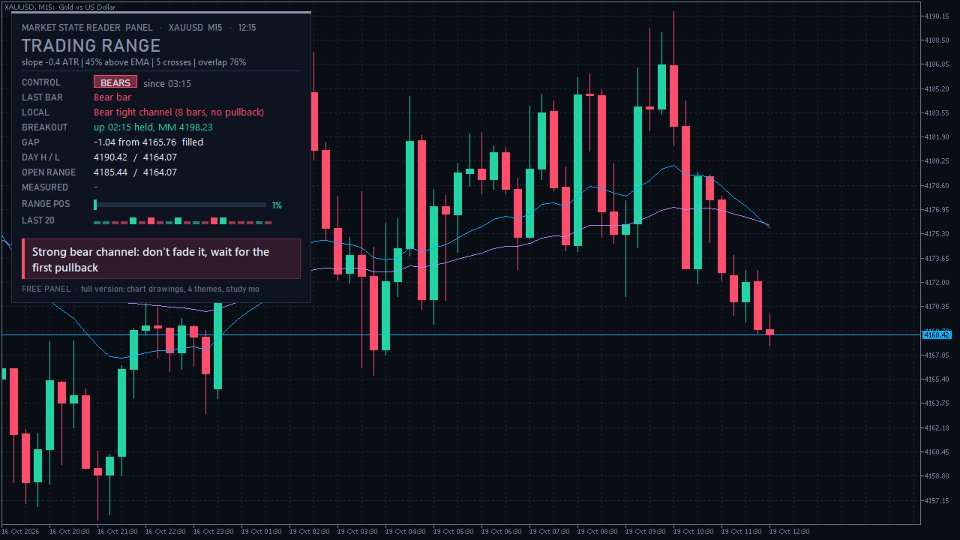
Task: Click 'since 03:15' text
Action: tap(167, 83)
